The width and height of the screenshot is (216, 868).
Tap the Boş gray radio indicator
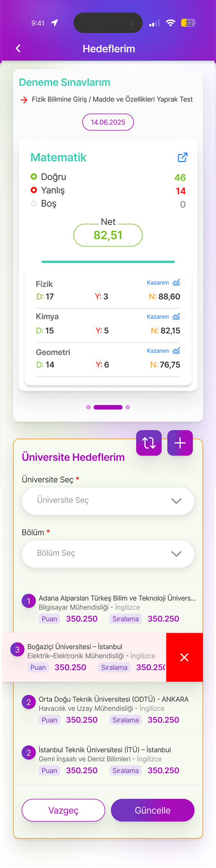[34, 203]
